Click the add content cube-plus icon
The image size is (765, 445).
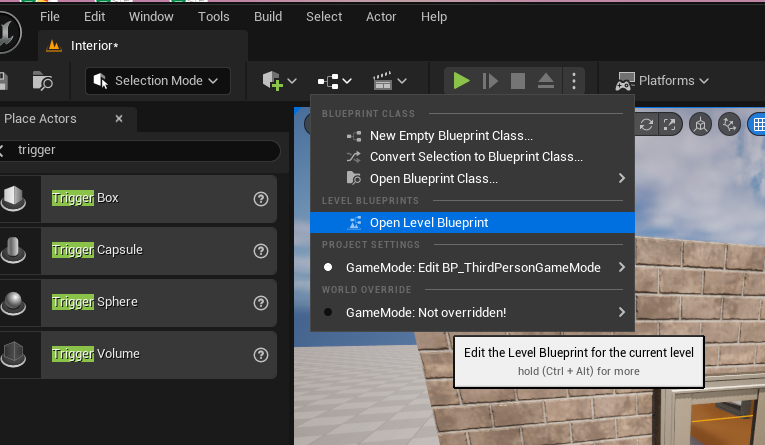pyautogui.click(x=272, y=81)
